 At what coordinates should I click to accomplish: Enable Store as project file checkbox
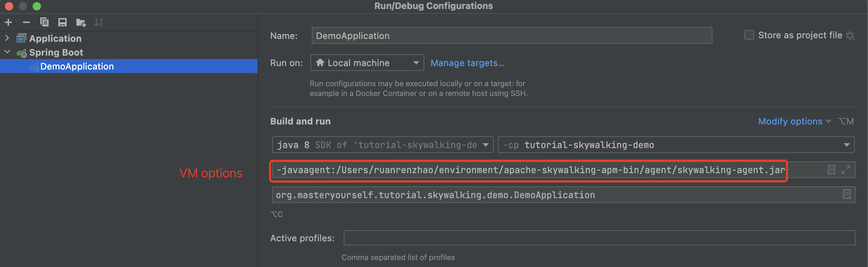click(749, 35)
